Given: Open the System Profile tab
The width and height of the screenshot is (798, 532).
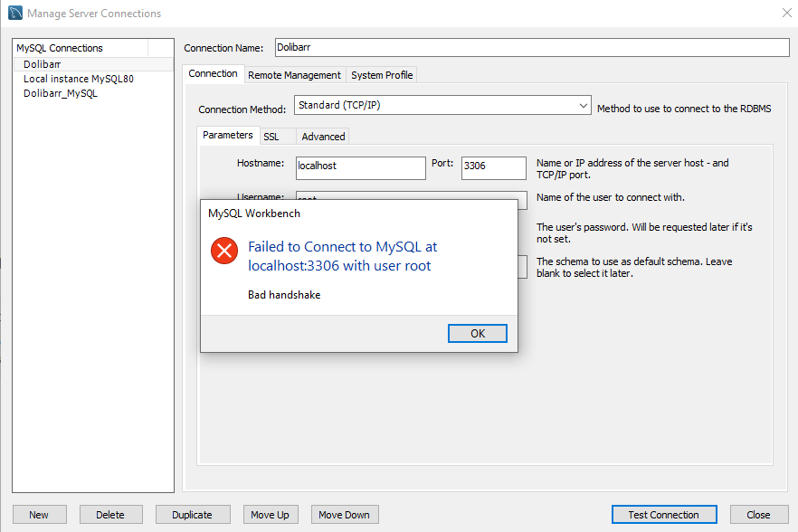Looking at the screenshot, I should pos(382,75).
